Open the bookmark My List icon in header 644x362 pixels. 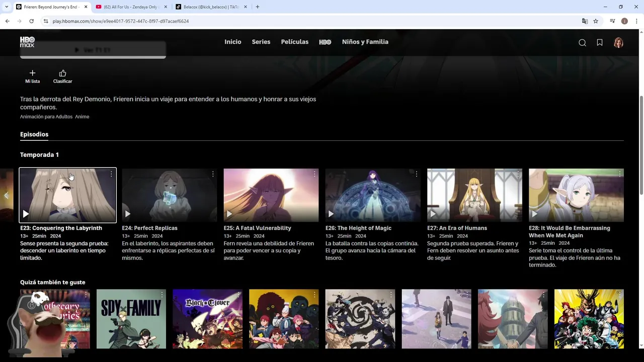pyautogui.click(x=600, y=43)
